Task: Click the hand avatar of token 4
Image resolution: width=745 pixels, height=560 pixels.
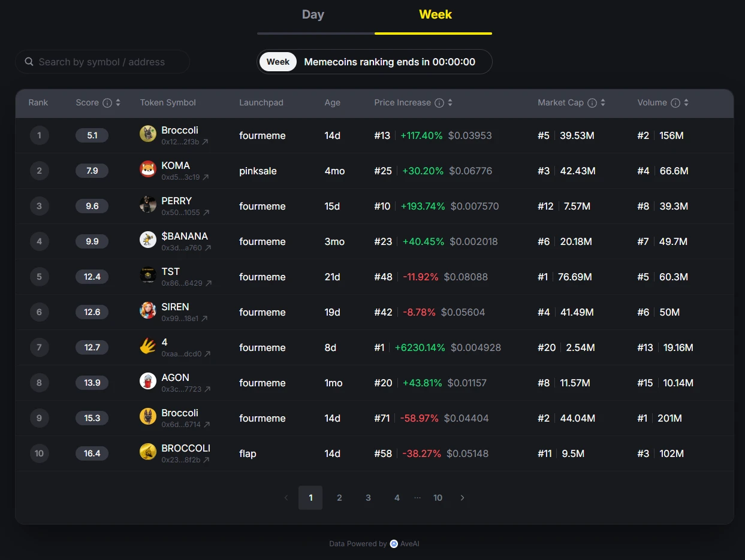Action: [148, 346]
